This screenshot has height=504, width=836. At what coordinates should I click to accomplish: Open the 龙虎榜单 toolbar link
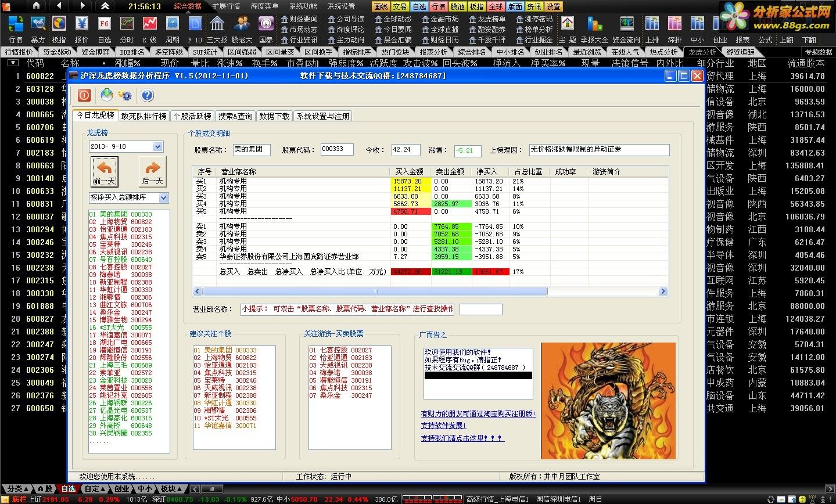pyautogui.click(x=487, y=19)
